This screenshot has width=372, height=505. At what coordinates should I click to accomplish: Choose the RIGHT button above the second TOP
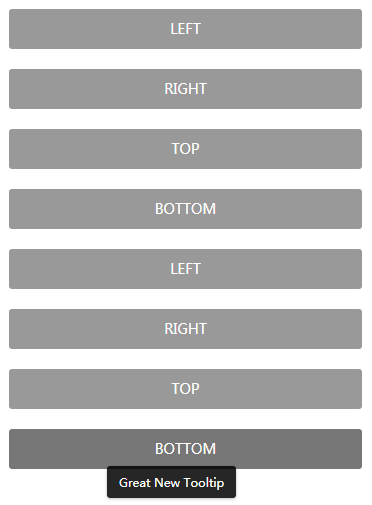185,329
